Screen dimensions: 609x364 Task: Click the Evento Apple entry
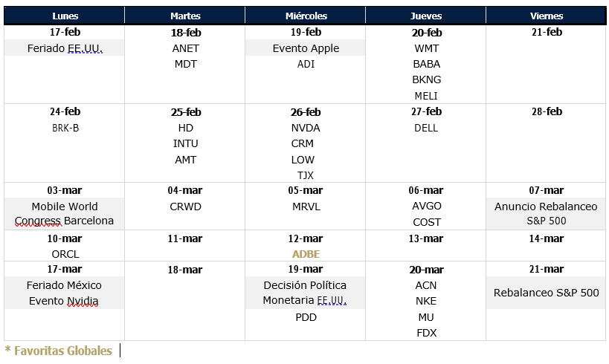click(x=306, y=48)
